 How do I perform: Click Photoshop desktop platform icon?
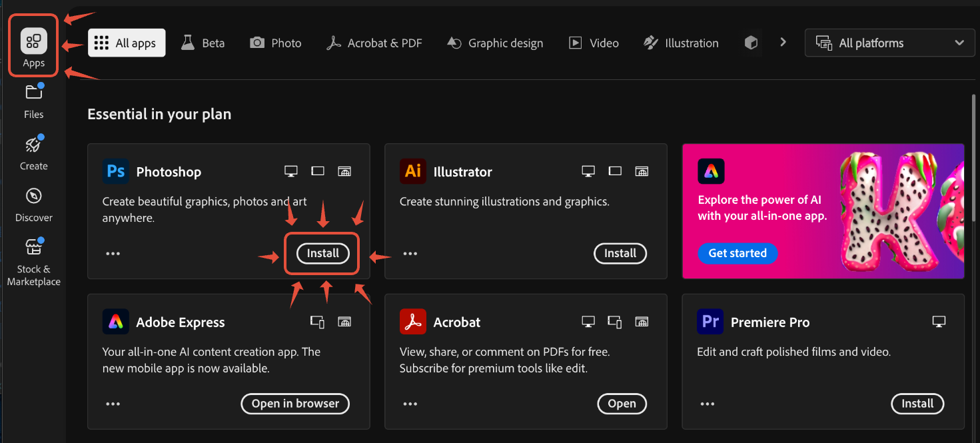(x=290, y=171)
